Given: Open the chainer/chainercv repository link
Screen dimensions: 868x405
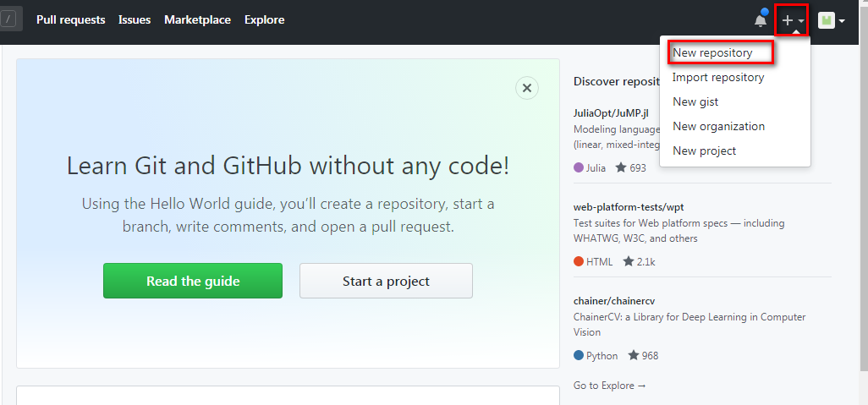Looking at the screenshot, I should coord(614,302).
